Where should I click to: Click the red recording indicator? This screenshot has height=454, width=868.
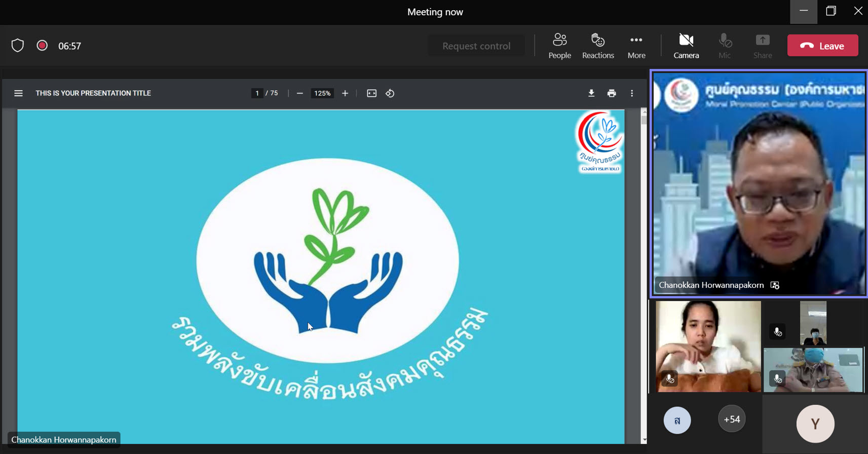(x=42, y=46)
